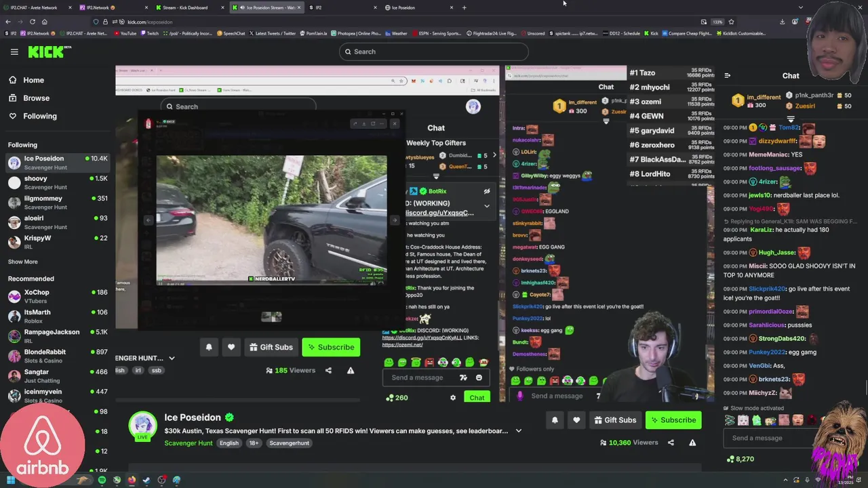Open Ice Poseidon channel in Following list
The image size is (868, 488).
tap(58, 163)
